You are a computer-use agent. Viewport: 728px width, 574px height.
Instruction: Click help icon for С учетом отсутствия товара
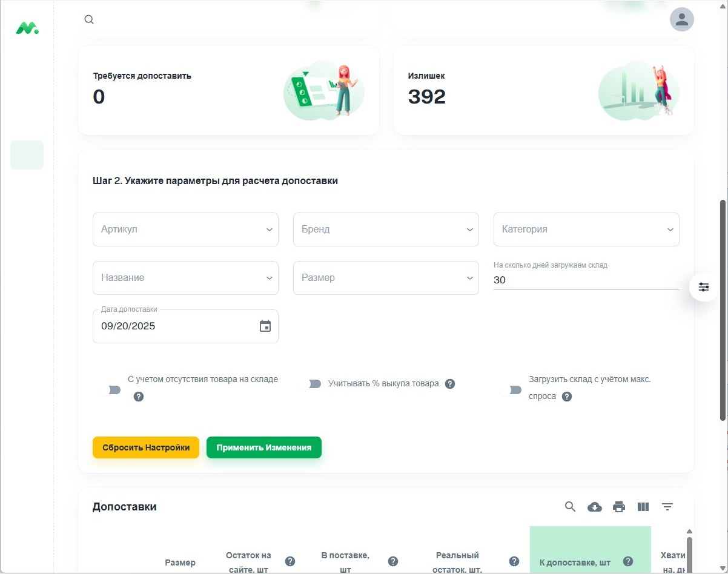point(139,397)
